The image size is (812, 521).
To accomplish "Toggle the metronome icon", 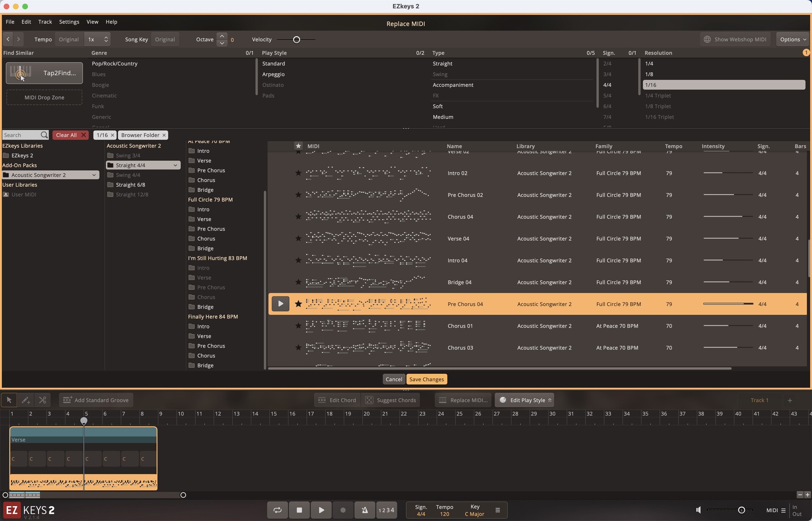I will point(365,510).
